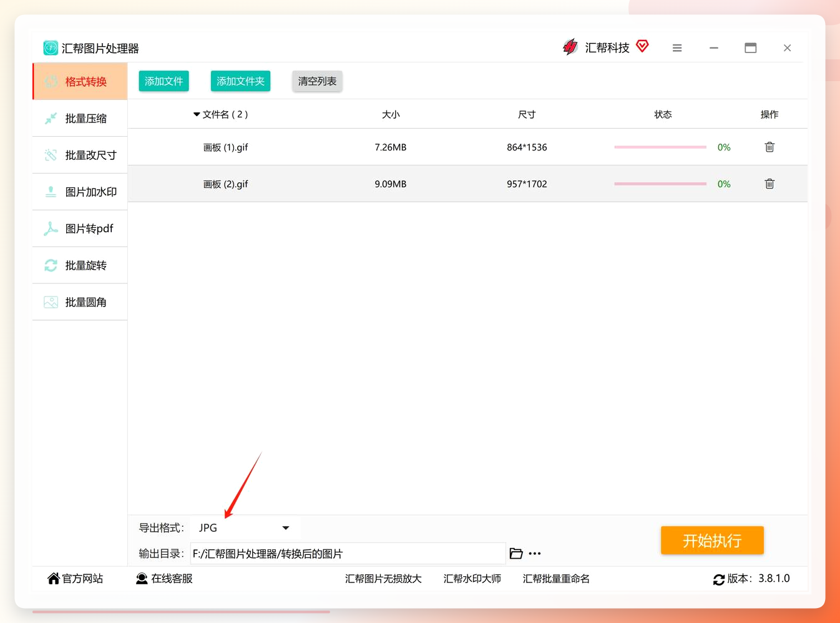Click the 尺寸 column header
Screen dimensions: 840x623
(x=527, y=114)
